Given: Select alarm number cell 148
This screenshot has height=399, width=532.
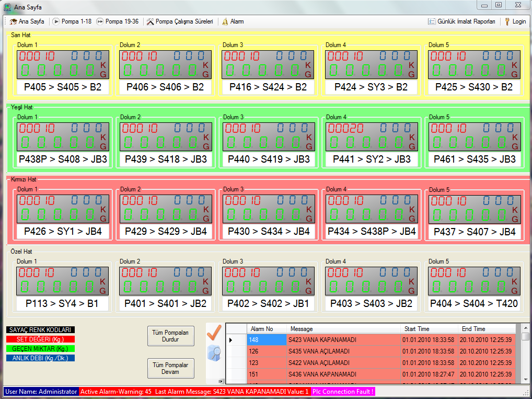Looking at the screenshot, I should click(267, 340).
